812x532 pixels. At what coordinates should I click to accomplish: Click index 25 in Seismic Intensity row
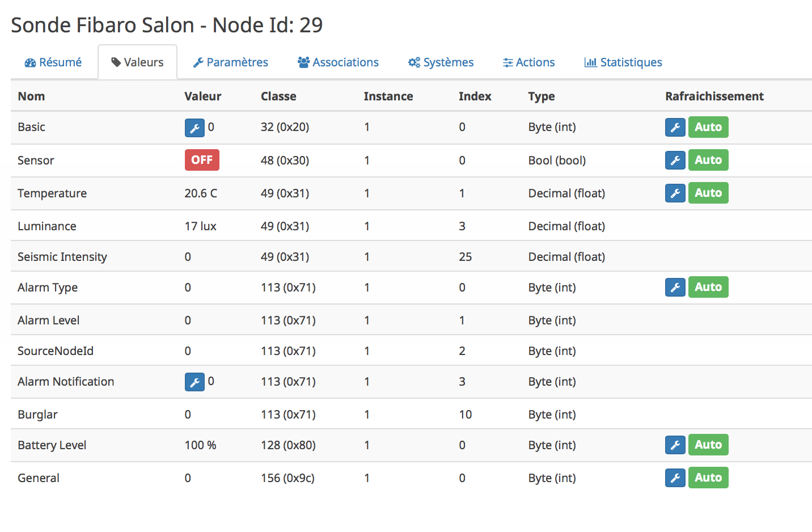[466, 257]
